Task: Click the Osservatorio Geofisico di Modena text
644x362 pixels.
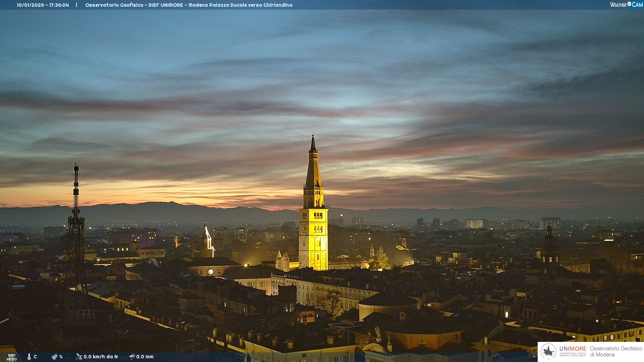Action: (616, 351)
